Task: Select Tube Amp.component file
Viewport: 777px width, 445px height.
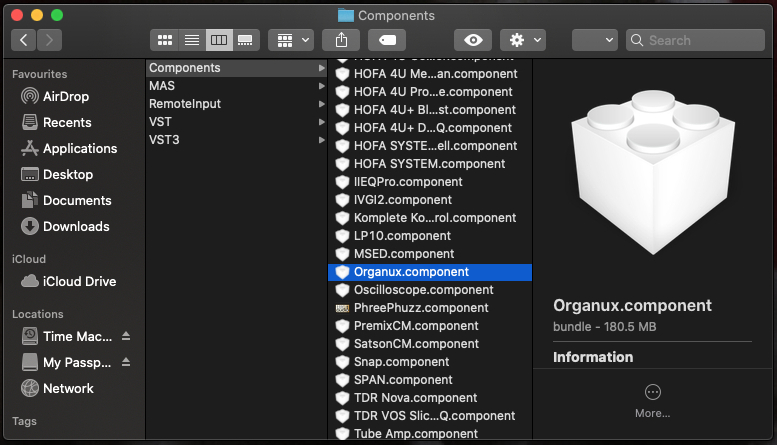Action: pyautogui.click(x=430, y=434)
